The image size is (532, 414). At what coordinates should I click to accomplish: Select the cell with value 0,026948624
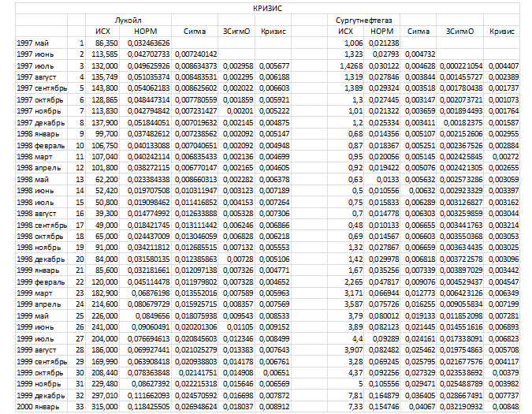click(195, 407)
